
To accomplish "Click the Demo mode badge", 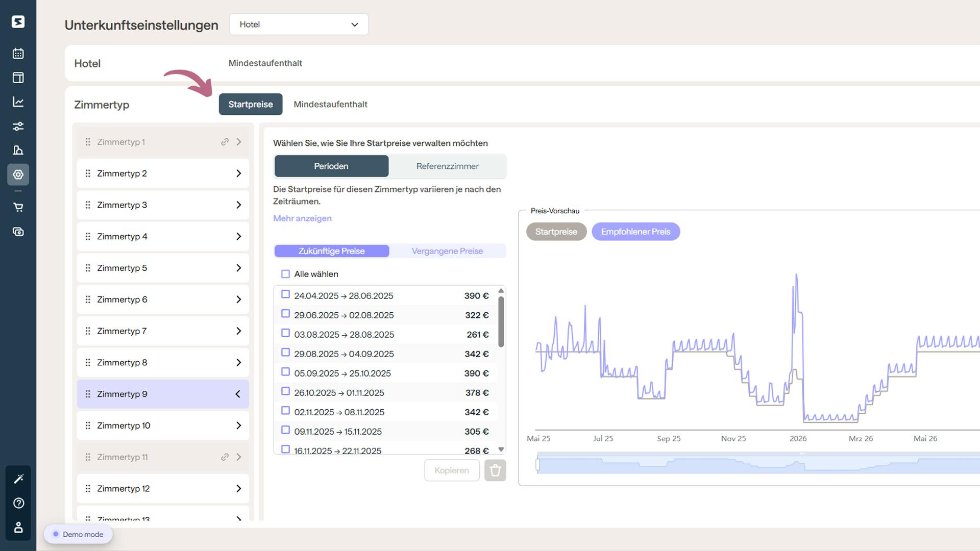I will click(x=78, y=534).
